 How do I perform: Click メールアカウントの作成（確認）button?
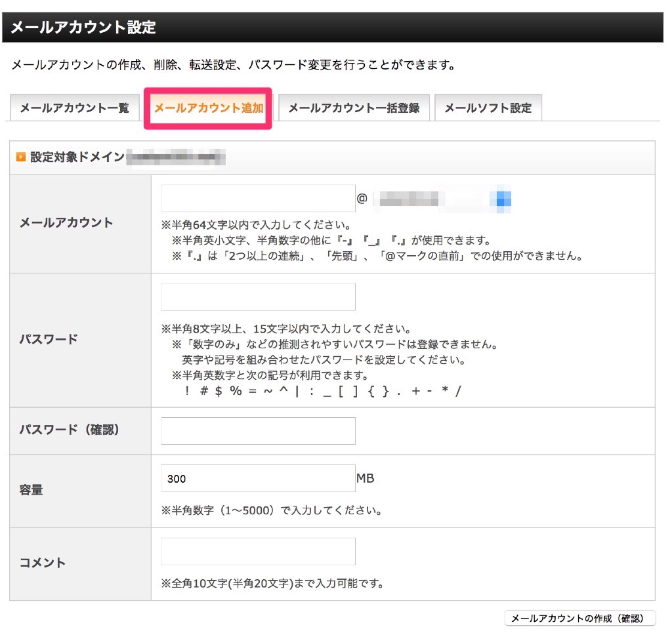(580, 617)
